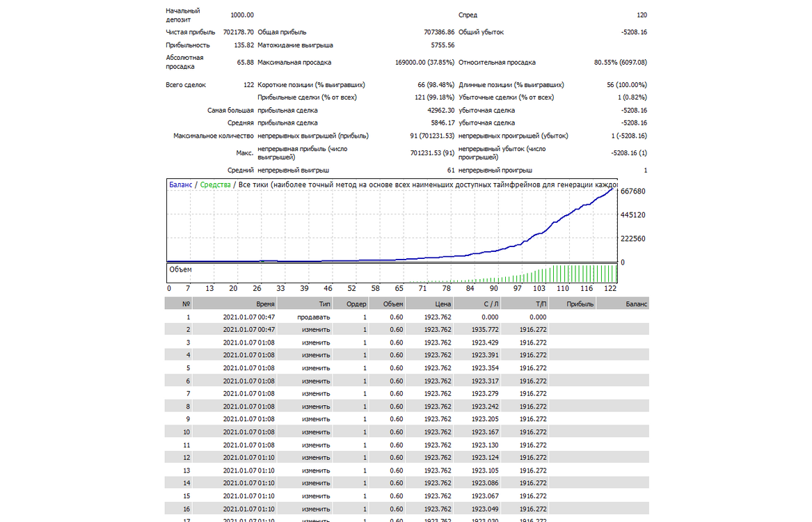Click the blue 'Баланс' chart legend
812x522 pixels.
181,185
